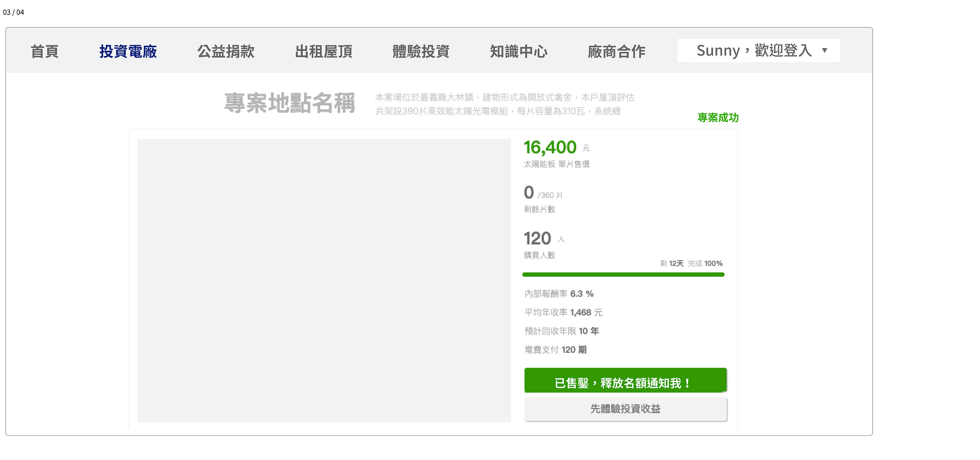Expand the Sunny，歡迎登入 user dropdown
This screenshot has height=460, width=980.
759,50
